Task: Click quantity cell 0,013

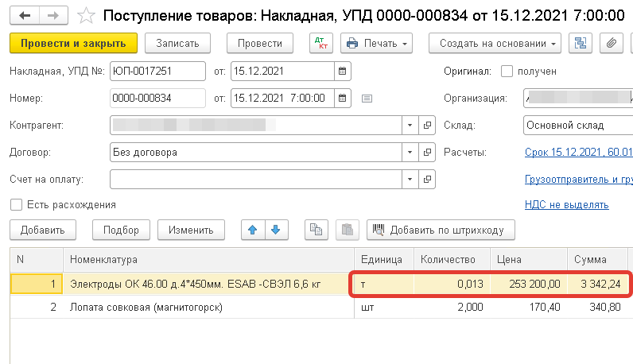Action: [x=452, y=284]
